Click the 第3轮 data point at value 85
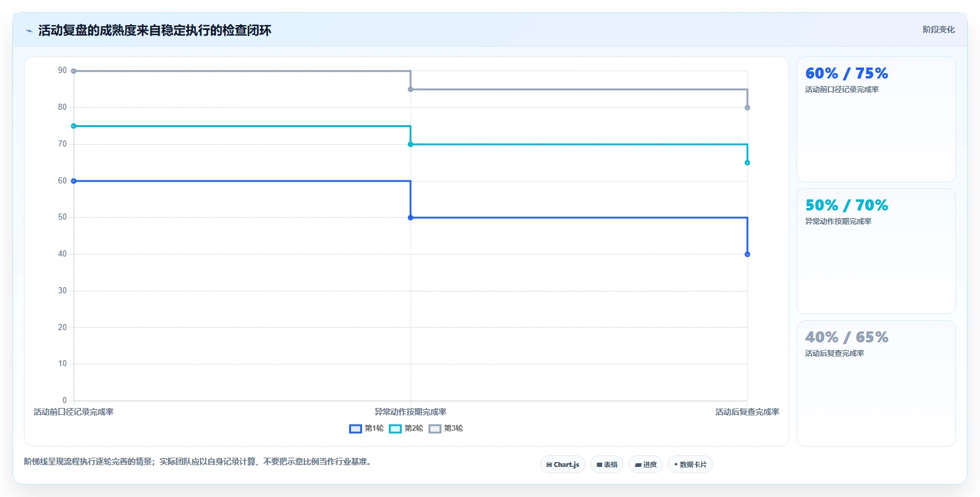This screenshot has height=497, width=980. 411,90
